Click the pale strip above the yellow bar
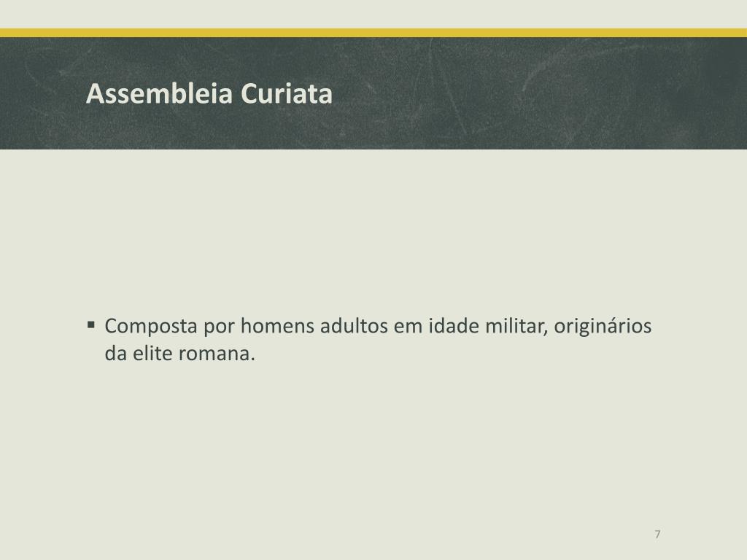Image resolution: width=747 pixels, height=560 pixels. (x=373, y=15)
